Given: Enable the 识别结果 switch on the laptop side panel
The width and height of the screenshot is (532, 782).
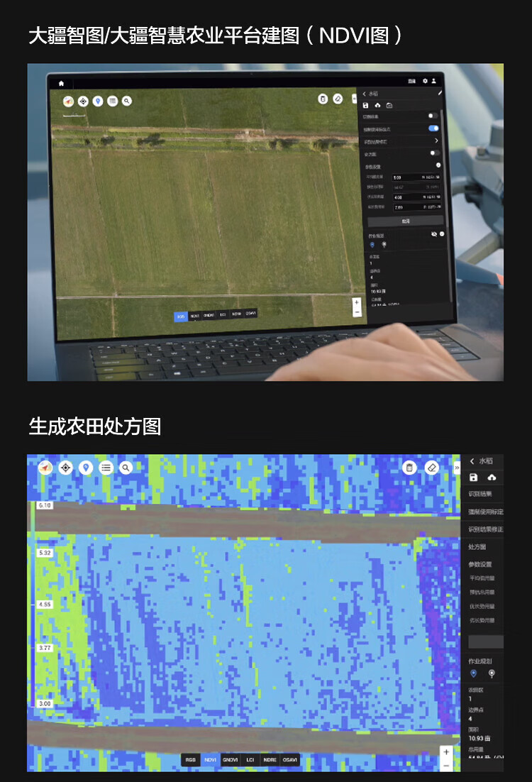Looking at the screenshot, I should click(x=432, y=116).
